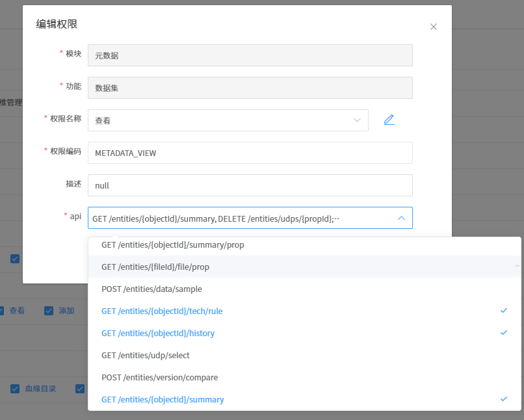This screenshot has width=524, height=420.
Task: Deselect GET /entities/{objectId}/history option
Action: click(304, 333)
